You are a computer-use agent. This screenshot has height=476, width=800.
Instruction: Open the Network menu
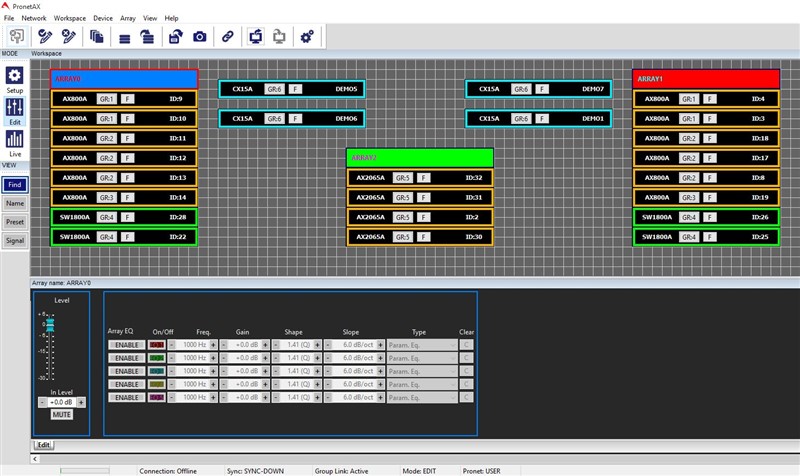[34, 18]
